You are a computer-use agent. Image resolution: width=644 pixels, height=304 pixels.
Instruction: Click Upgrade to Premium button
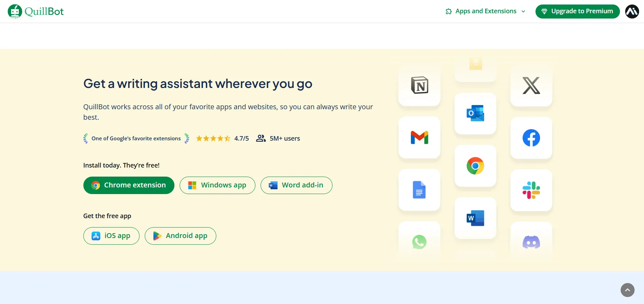click(577, 11)
